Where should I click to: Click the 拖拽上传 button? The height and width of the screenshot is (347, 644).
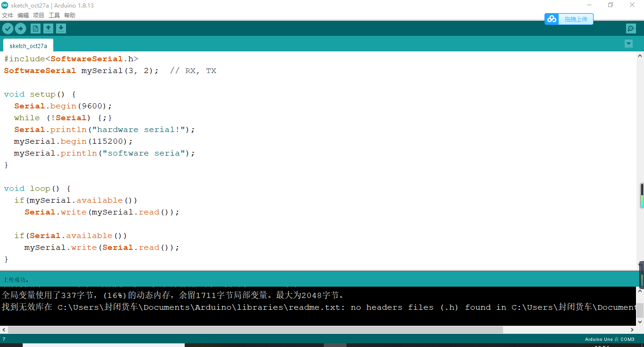click(576, 19)
